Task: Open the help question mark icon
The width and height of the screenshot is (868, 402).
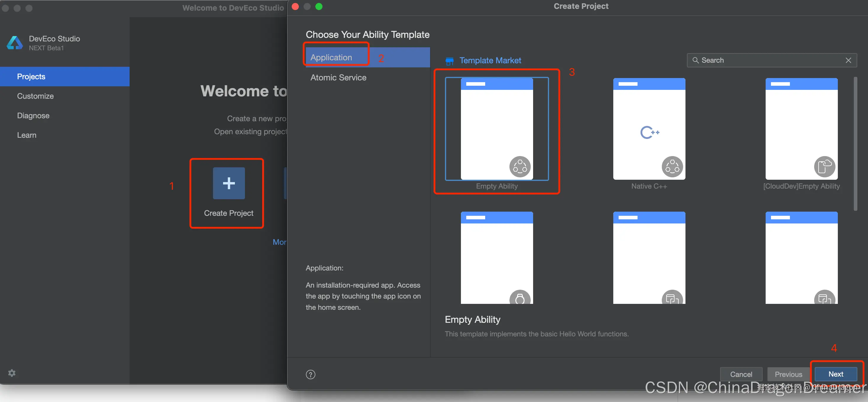Action: pos(310,375)
